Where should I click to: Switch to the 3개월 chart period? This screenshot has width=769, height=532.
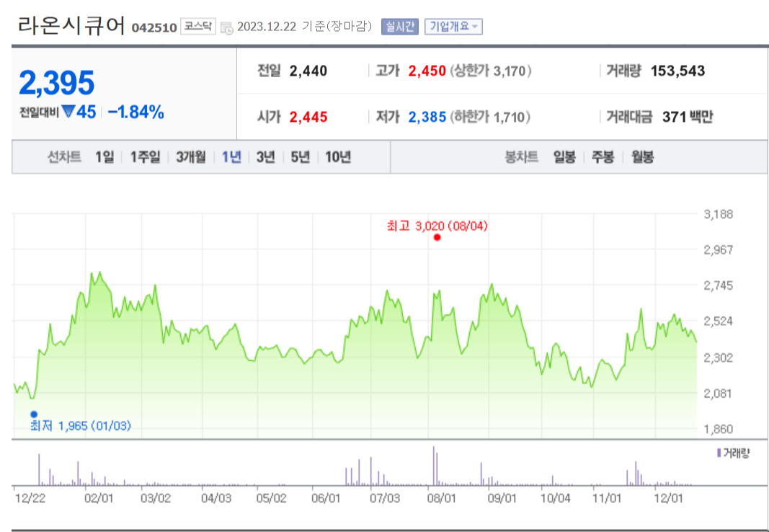[191, 157]
